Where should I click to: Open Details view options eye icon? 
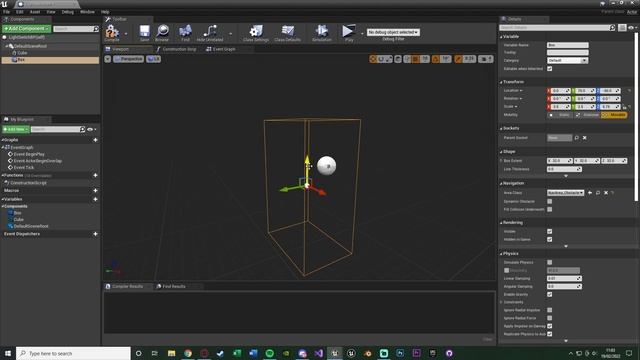point(631,28)
